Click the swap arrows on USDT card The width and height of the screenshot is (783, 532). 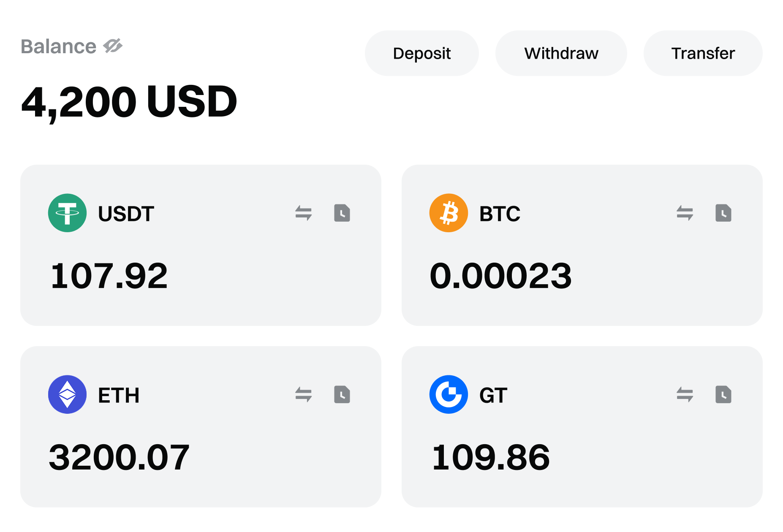[x=303, y=213]
